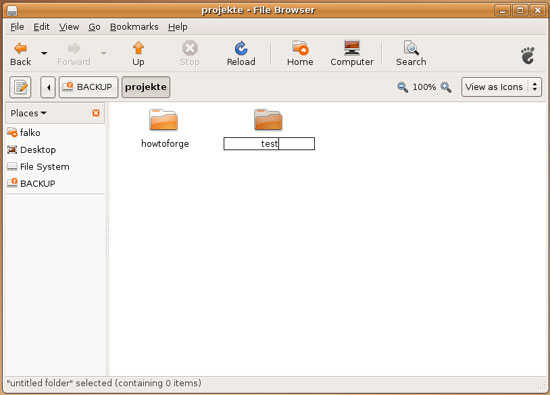Open the Places sidebar selector

[x=28, y=113]
